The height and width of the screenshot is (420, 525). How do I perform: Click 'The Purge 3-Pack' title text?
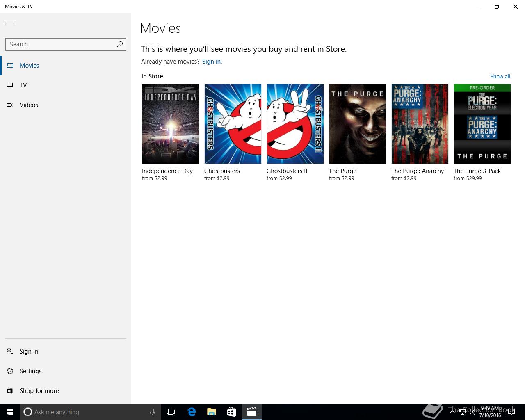pyautogui.click(x=477, y=171)
